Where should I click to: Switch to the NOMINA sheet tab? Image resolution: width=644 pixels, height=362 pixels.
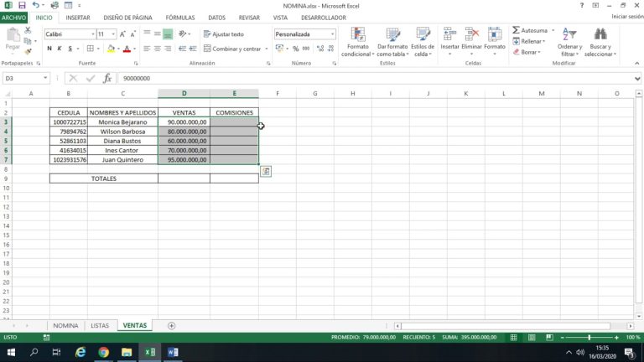click(x=65, y=325)
